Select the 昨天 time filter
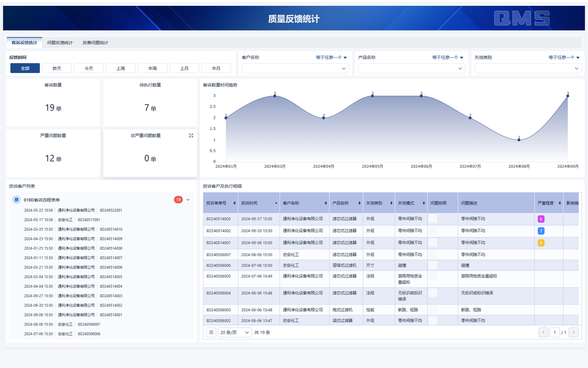 57,68
